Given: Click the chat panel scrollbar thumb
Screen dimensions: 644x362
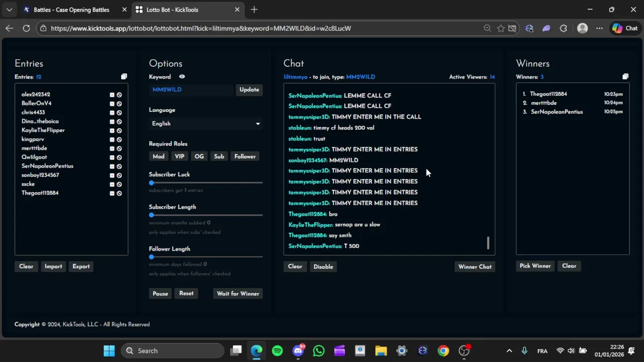Looking at the screenshot, I should point(488,243).
